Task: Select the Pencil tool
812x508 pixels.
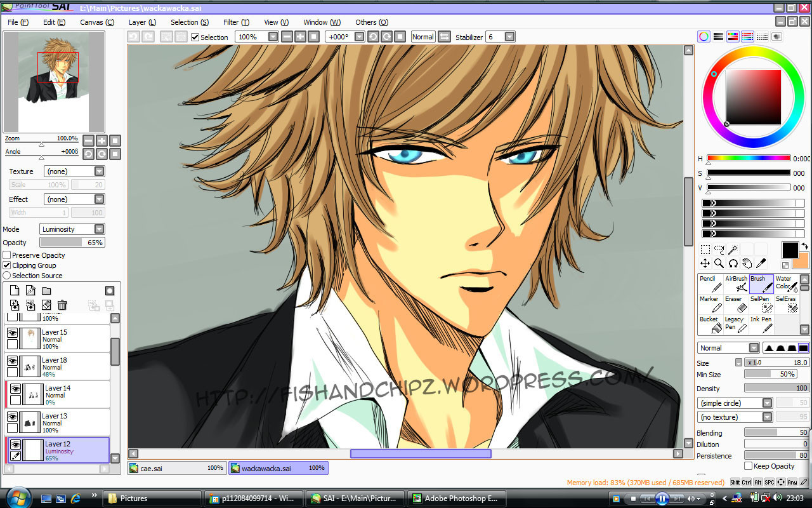Action: point(710,284)
